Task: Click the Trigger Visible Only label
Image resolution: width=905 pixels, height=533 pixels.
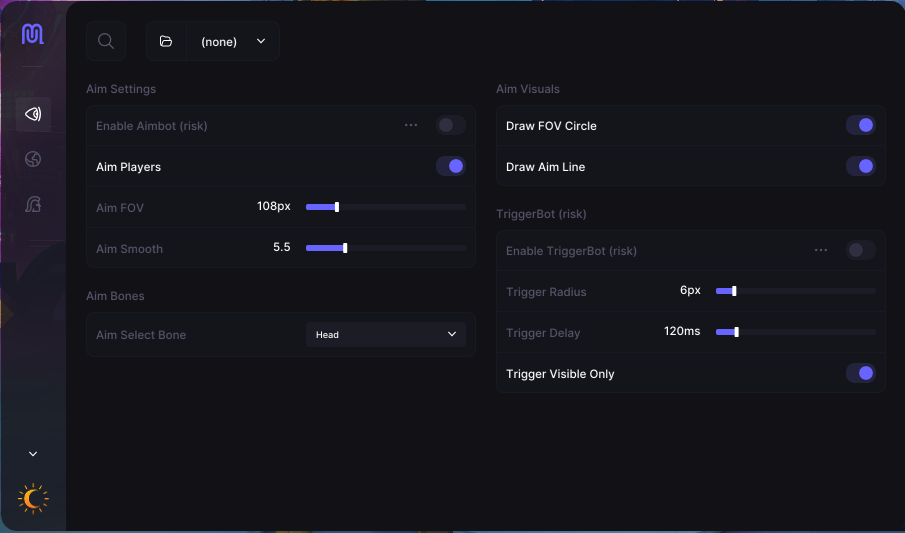Action: [560, 374]
